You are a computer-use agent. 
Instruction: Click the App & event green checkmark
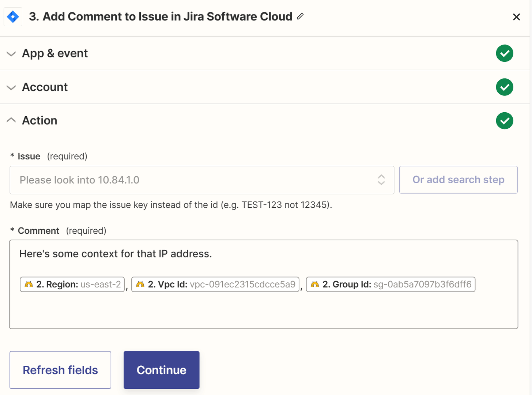click(505, 53)
